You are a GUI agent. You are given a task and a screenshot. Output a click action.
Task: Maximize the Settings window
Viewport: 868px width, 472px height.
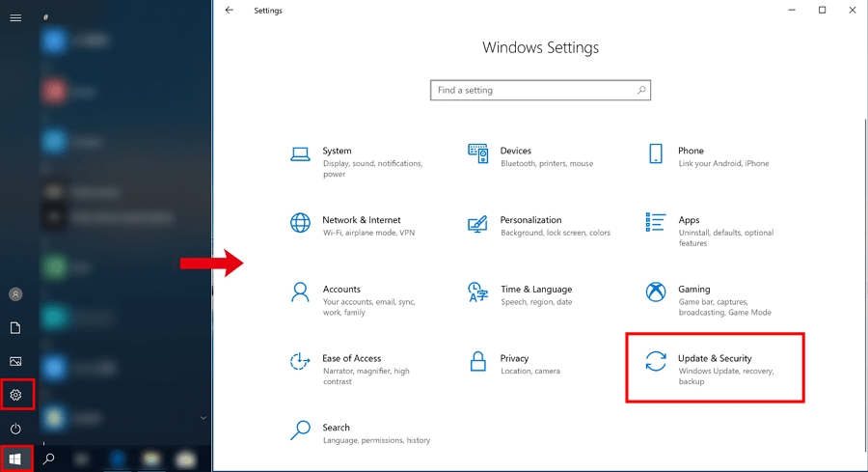click(x=822, y=10)
